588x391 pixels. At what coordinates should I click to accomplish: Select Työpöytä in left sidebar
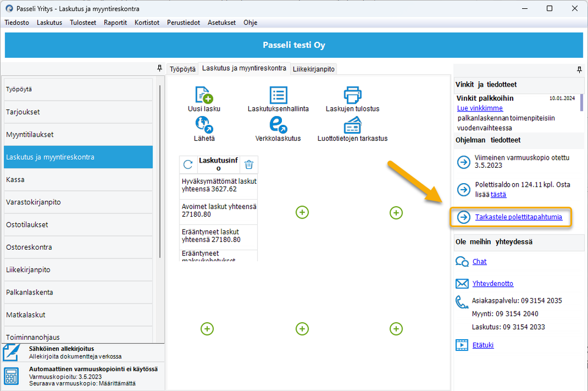pos(78,90)
